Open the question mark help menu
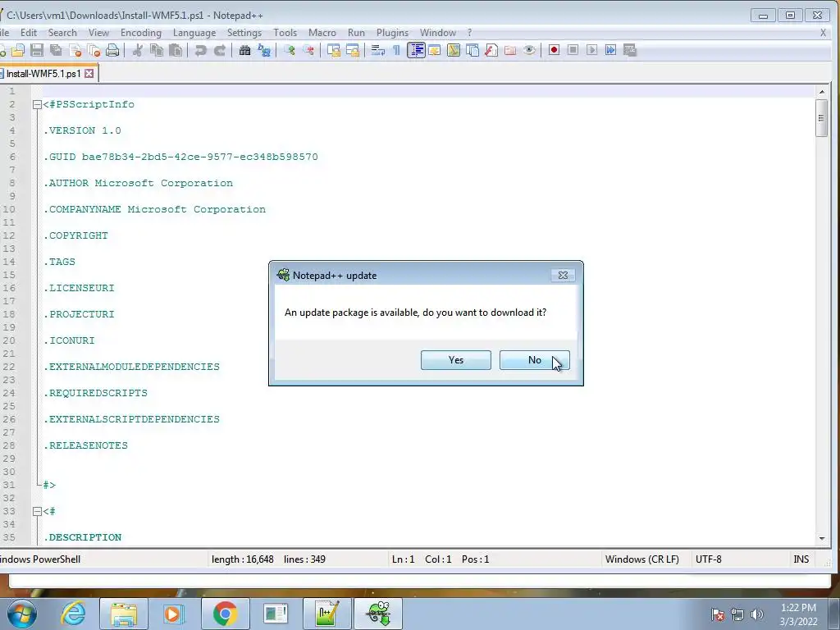The height and width of the screenshot is (630, 840). click(469, 33)
